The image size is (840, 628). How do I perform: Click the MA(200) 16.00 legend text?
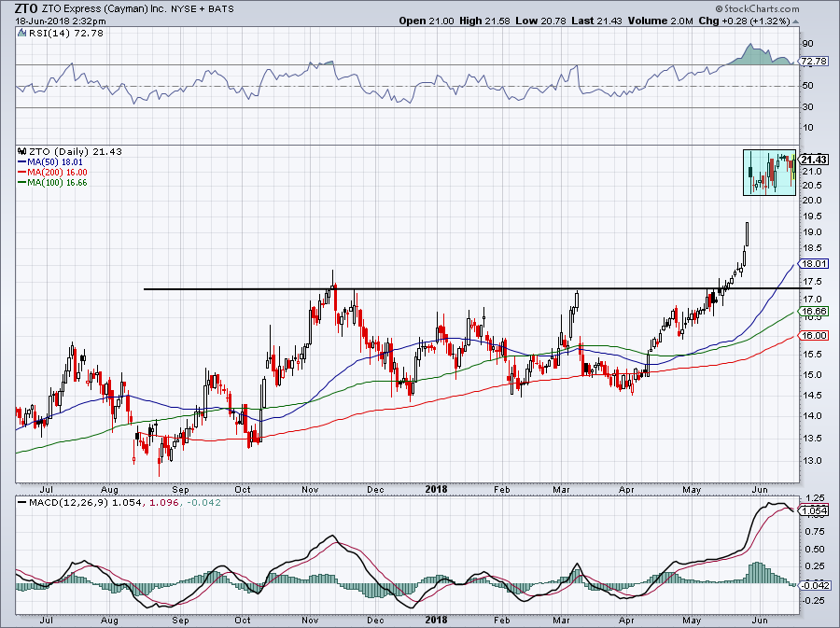coord(57,173)
